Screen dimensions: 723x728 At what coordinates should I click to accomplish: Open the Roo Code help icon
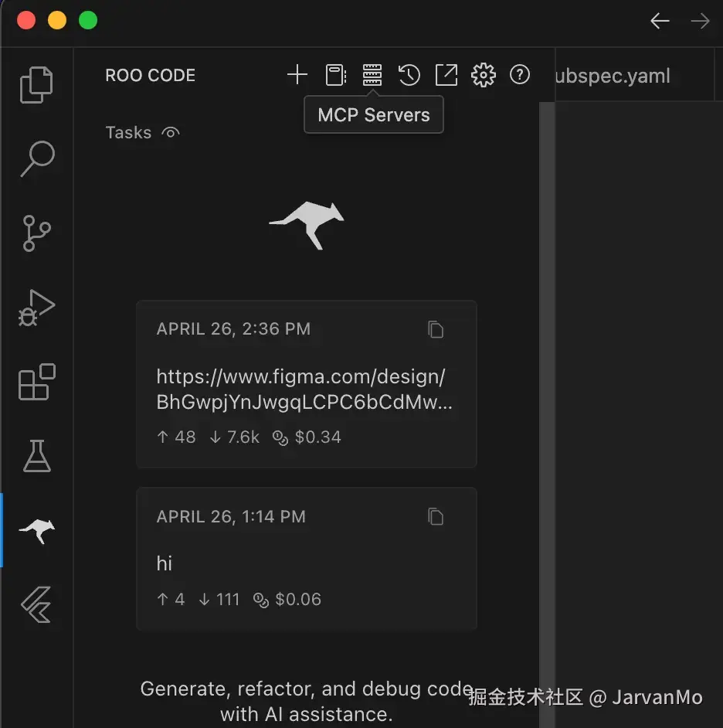tap(520, 74)
